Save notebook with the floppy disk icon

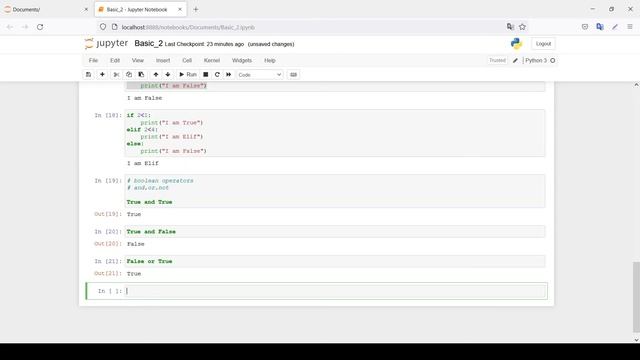coord(88,75)
